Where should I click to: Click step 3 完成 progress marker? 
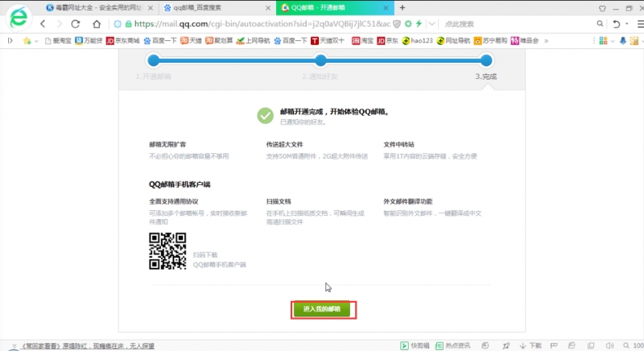tap(486, 60)
